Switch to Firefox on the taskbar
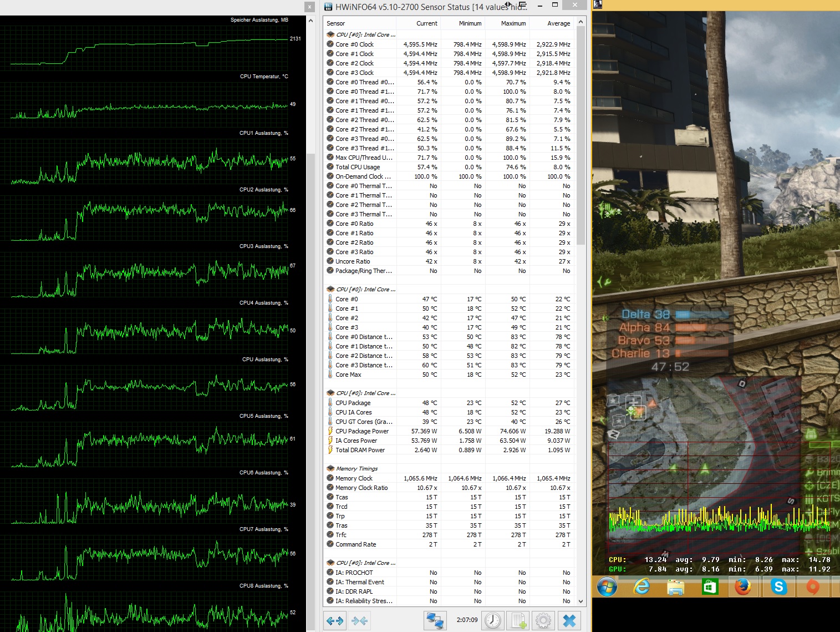The width and height of the screenshot is (840, 632). (x=744, y=587)
